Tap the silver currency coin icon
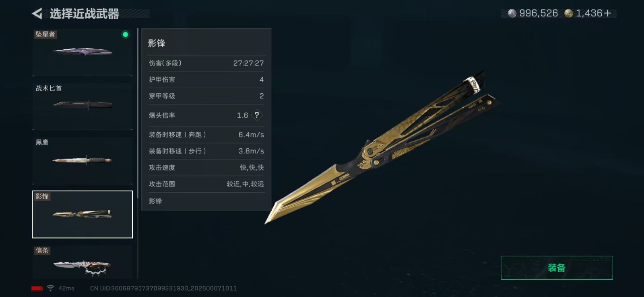The height and width of the screenshot is (297, 644). click(x=512, y=13)
